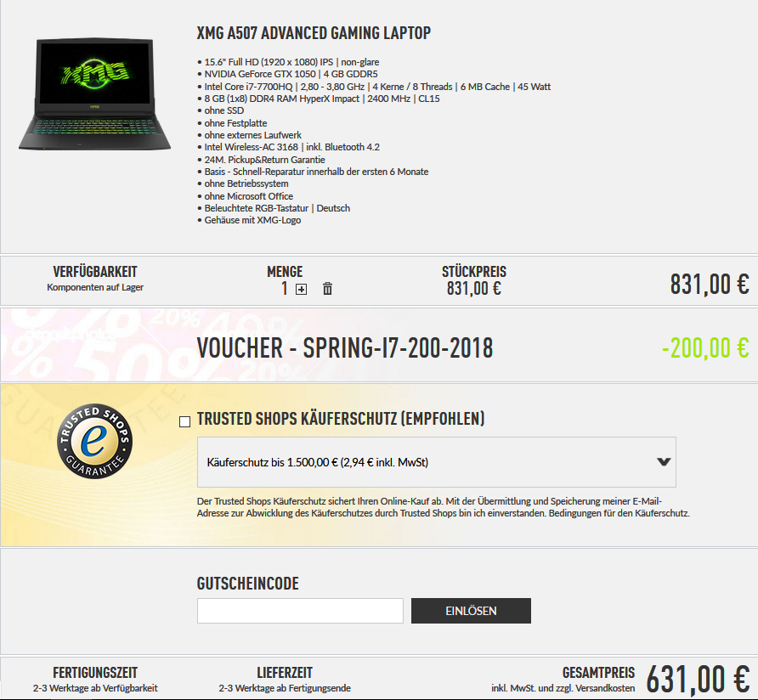The image size is (758, 700).
Task: Click the Fertigungszeit production time info
Action: point(95,680)
